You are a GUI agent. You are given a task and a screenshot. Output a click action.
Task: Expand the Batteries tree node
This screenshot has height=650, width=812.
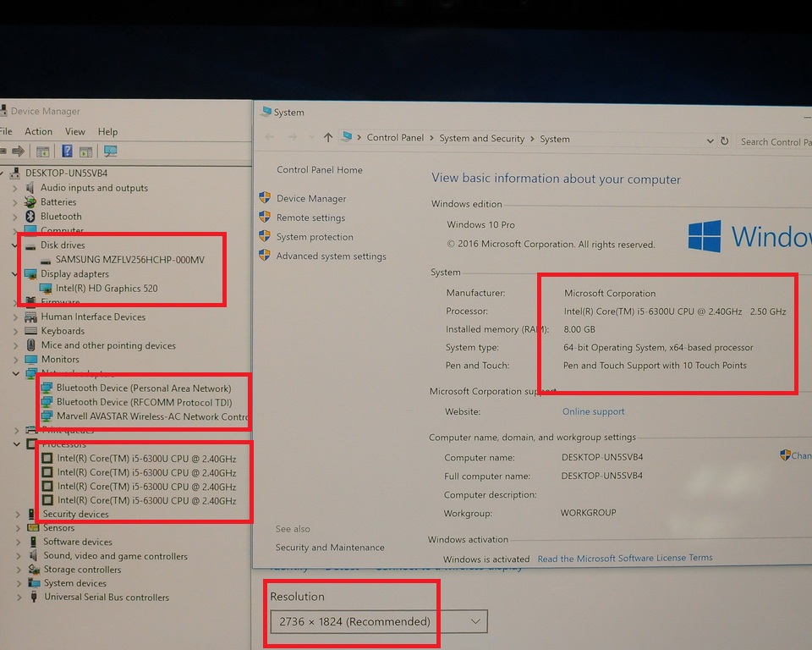[x=15, y=202]
